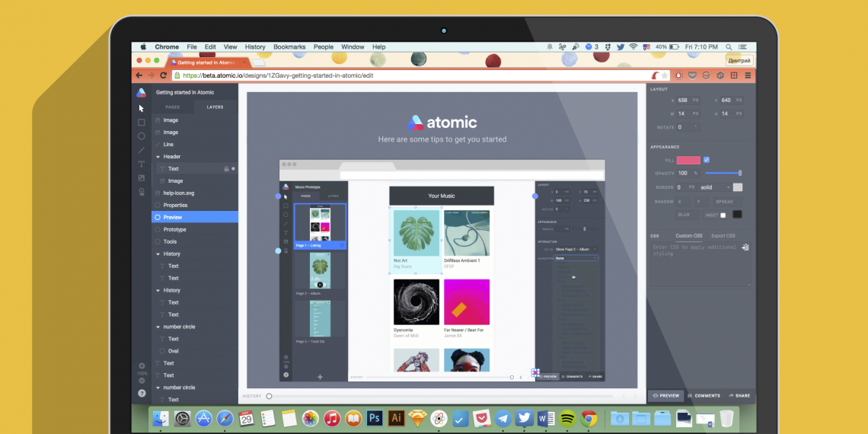
Task: Click the Atomic logo in top-left
Action: pyautogui.click(x=141, y=93)
